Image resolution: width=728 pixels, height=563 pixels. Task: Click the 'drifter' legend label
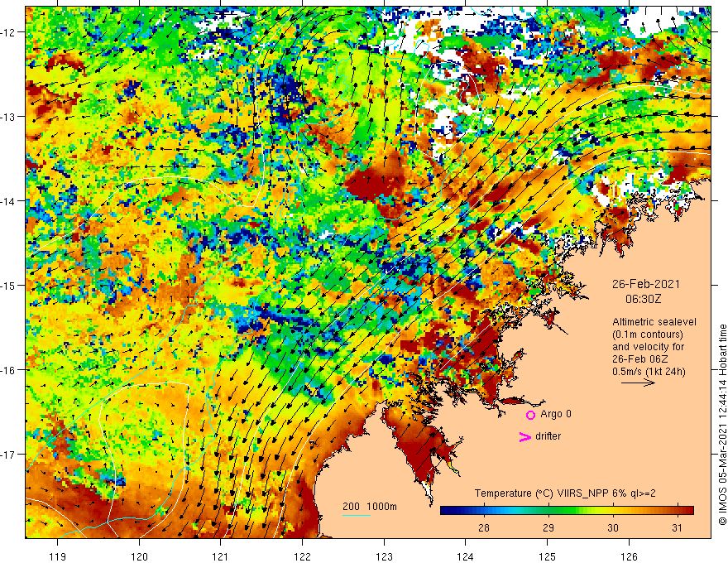click(548, 436)
